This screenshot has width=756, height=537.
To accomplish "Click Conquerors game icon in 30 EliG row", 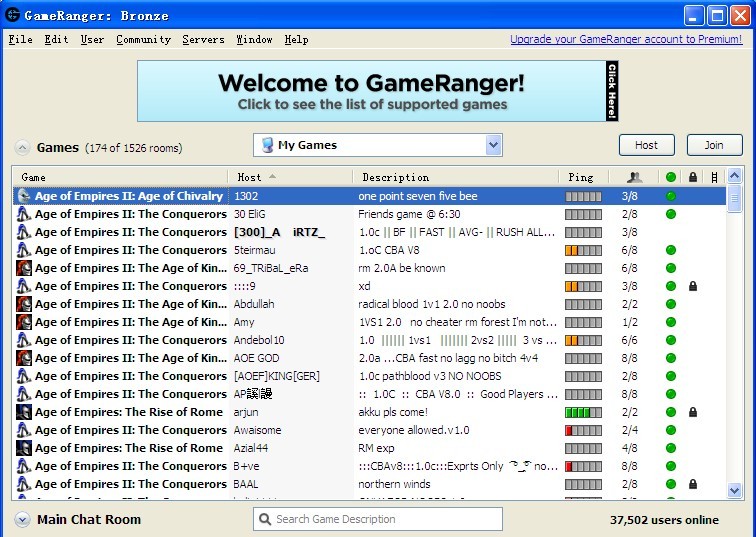I will click(24, 214).
